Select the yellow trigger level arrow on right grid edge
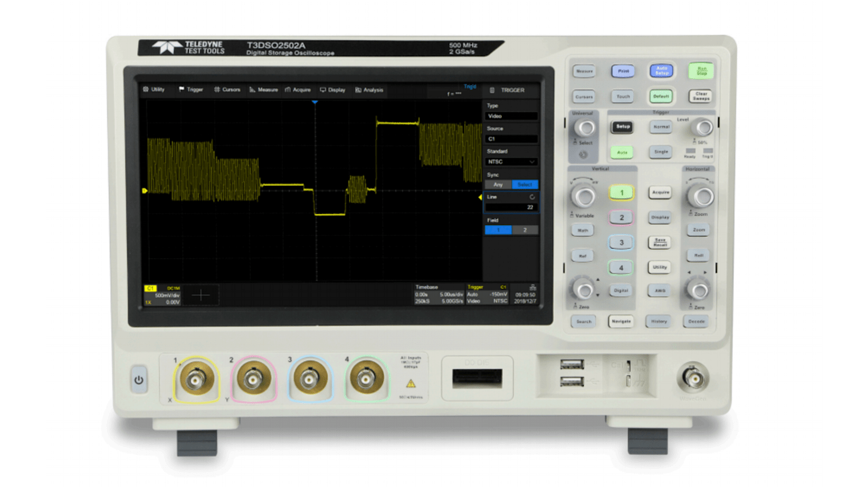 coord(480,197)
